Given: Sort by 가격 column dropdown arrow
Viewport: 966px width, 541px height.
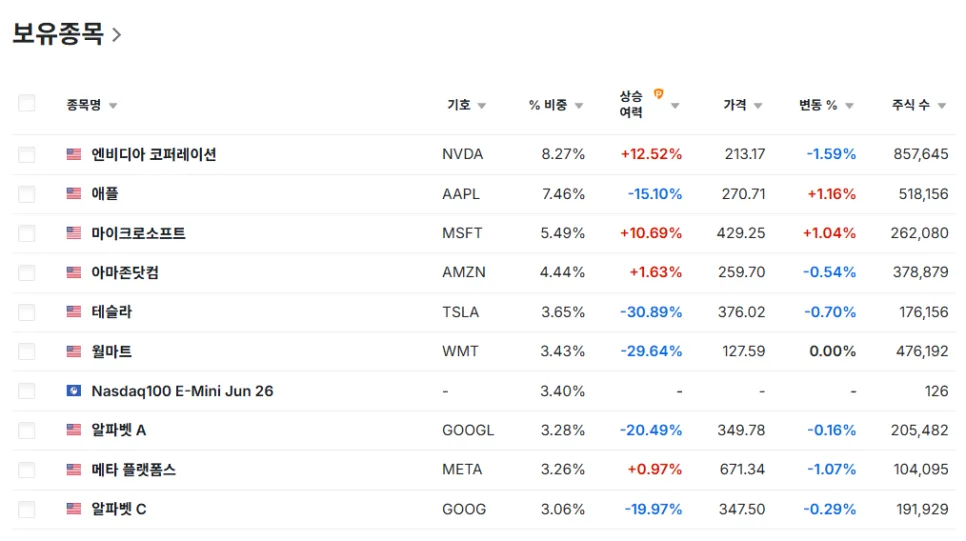Looking at the screenshot, I should (x=758, y=106).
